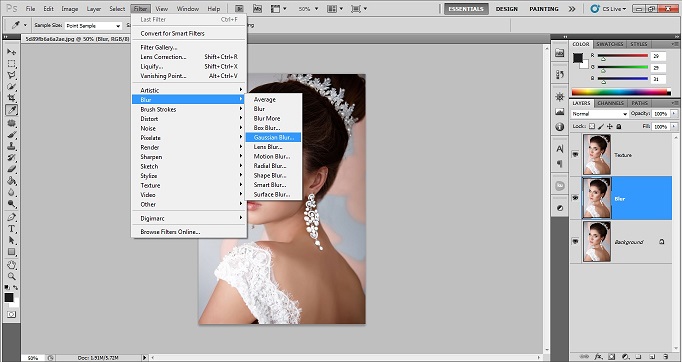The image size is (682, 362).
Task: Switch to the Swatches tab
Action: 609,44
